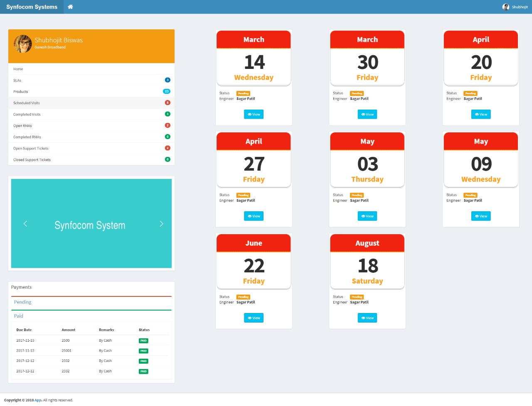View the April 20 visit
The width and height of the screenshot is (532, 406).
(x=481, y=114)
